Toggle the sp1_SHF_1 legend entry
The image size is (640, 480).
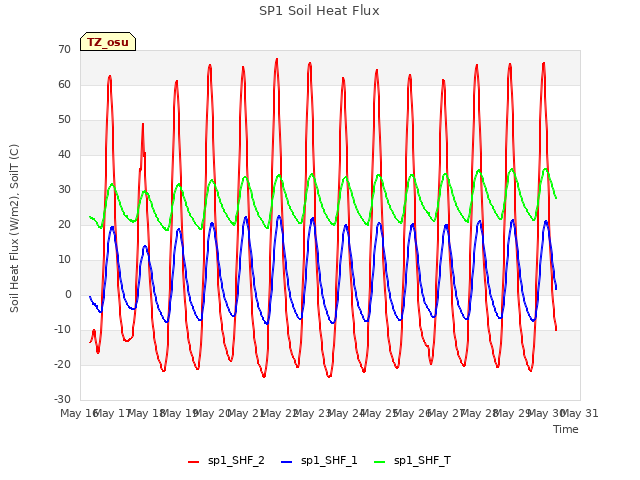point(319,461)
